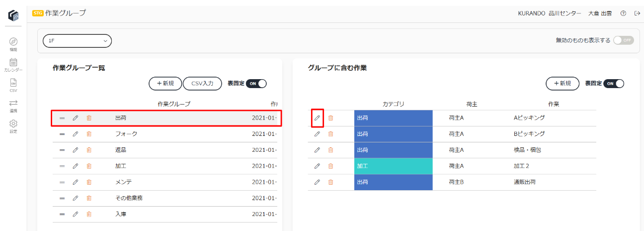
Task: Delete the フォーク group with trash icon
Action: [89, 134]
